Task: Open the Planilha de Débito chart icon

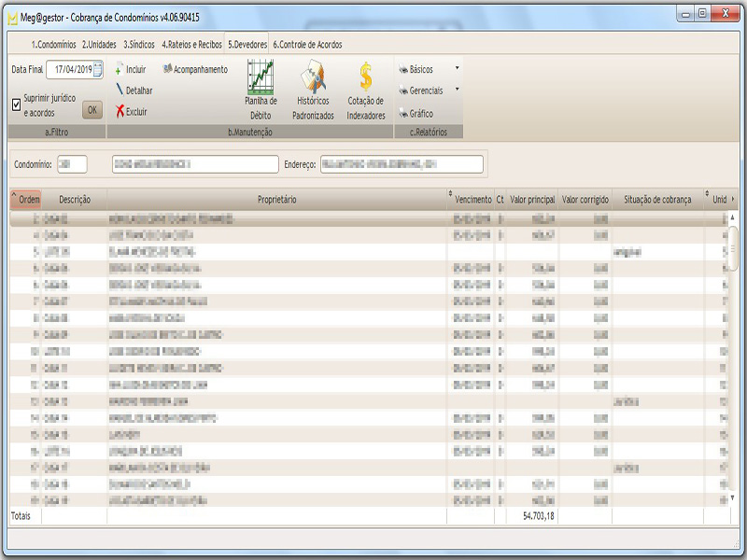Action: 261,77
